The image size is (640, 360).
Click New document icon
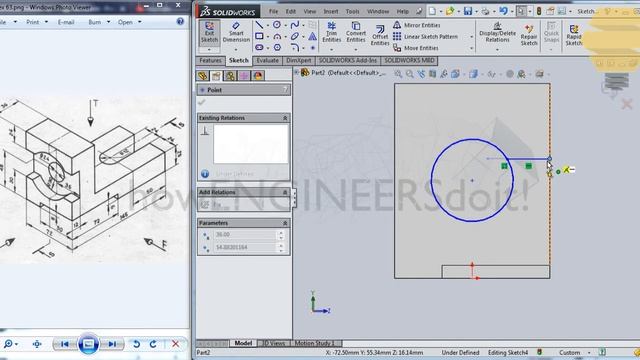coord(432,11)
